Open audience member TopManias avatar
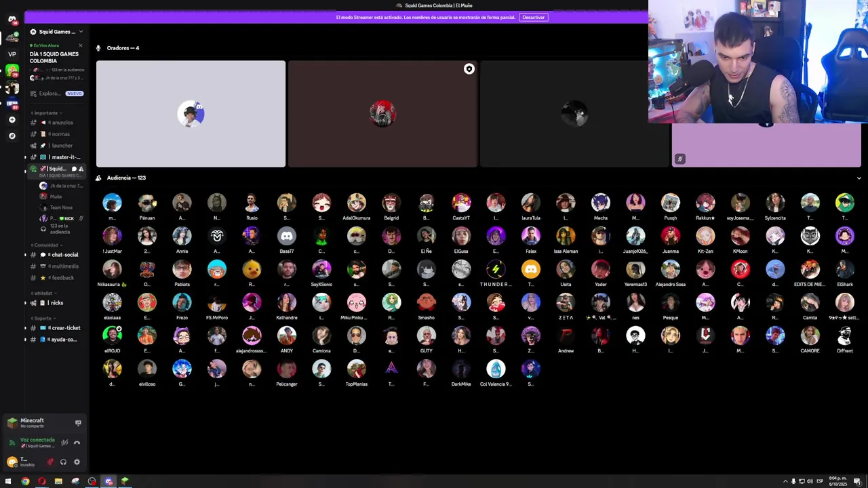The height and width of the screenshot is (488, 868). pos(357,369)
